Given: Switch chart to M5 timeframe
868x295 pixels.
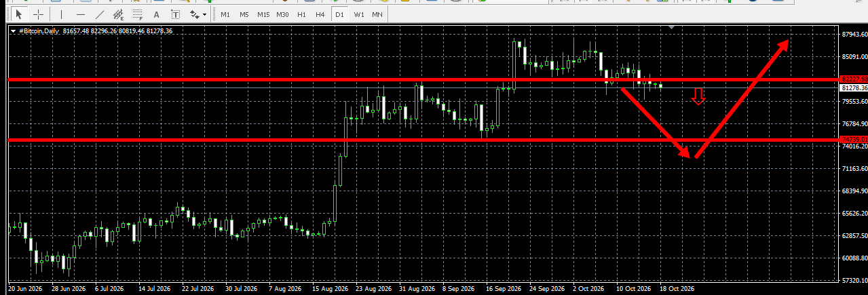Looking at the screenshot, I should (244, 14).
